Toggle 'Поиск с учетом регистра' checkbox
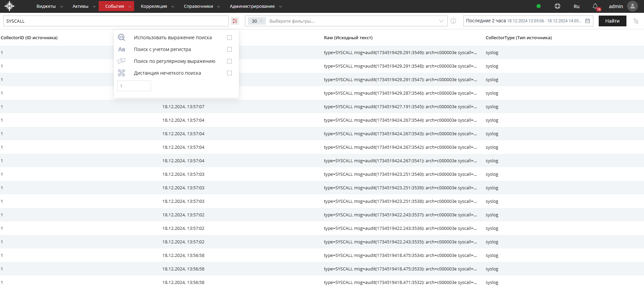 pyautogui.click(x=229, y=49)
